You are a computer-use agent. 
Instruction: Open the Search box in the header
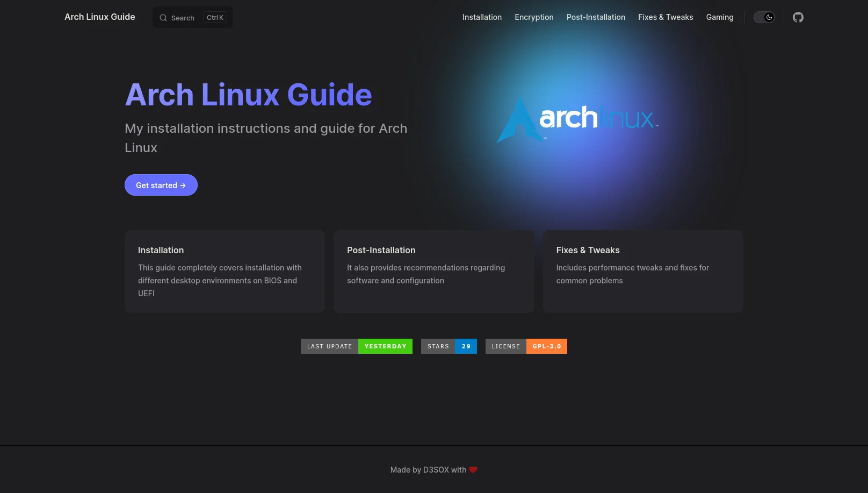(193, 17)
